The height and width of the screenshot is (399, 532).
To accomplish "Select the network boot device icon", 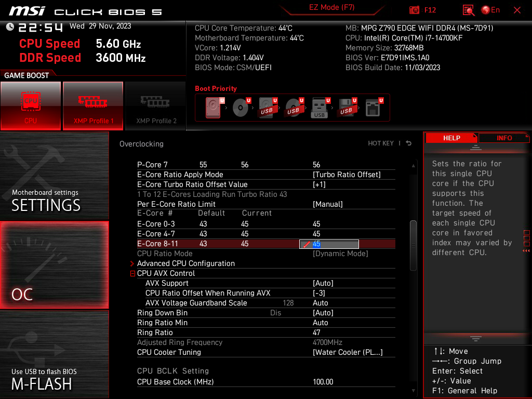I will [374, 108].
